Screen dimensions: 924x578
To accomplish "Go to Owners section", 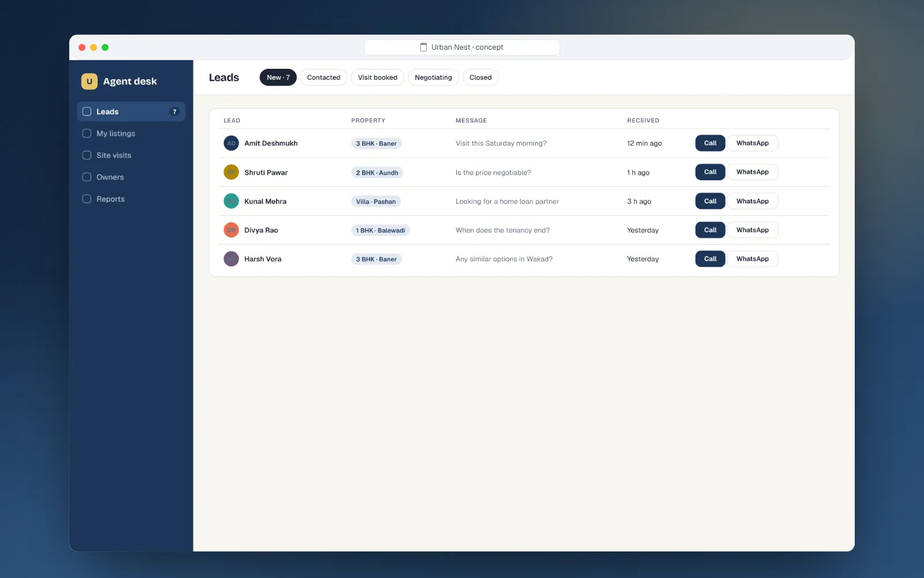I will coord(131,177).
